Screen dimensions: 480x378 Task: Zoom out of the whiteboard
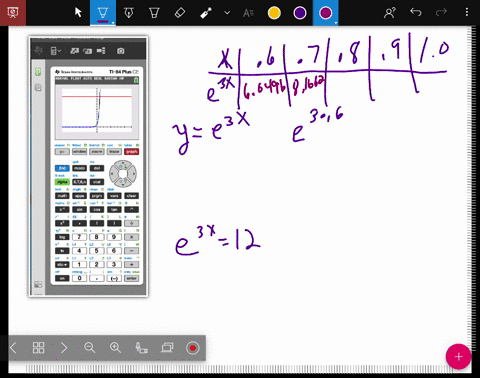tap(89, 348)
